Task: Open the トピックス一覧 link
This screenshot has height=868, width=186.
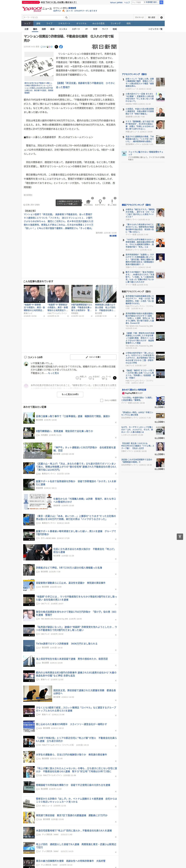Action: click(x=155, y=29)
